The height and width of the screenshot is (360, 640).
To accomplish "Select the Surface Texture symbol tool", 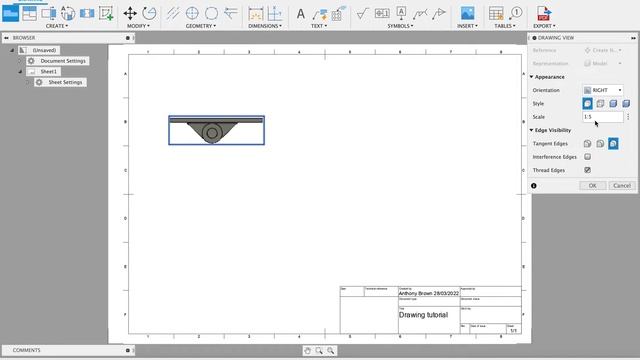I will click(x=362, y=13).
